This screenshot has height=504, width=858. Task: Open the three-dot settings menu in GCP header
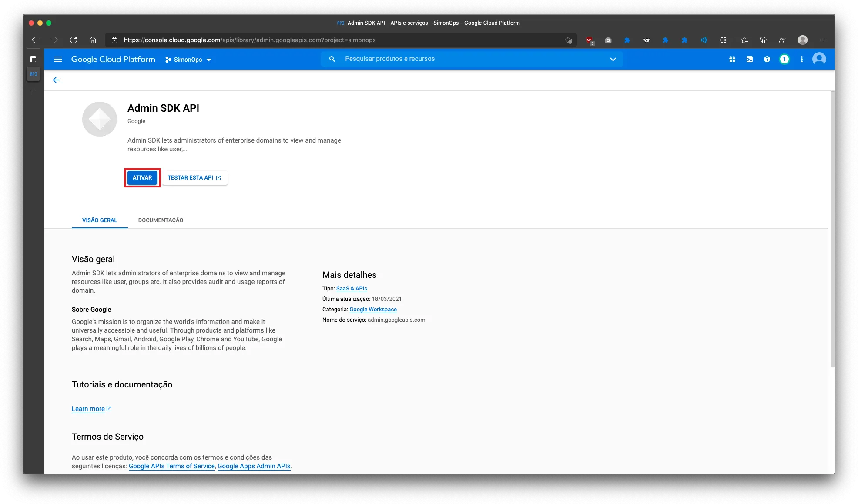tap(802, 59)
